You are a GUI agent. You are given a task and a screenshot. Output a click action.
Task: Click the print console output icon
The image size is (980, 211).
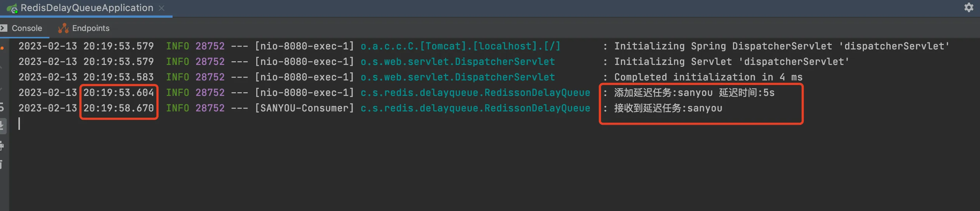(2, 145)
